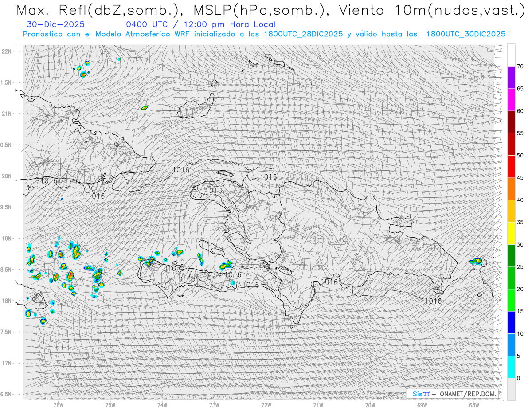Click the "71W" longitude axis label
Image resolution: width=532 pixels, height=411 pixels.
pos(318,405)
